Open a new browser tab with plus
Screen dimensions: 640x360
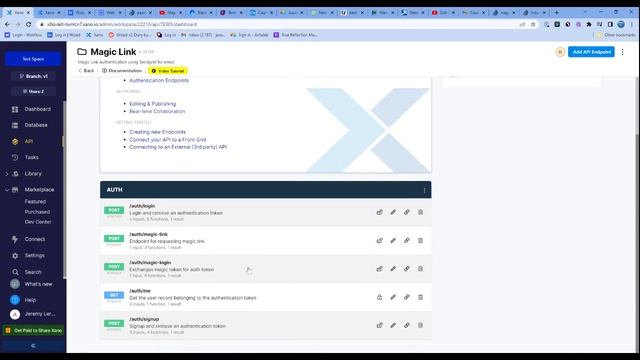pyautogui.click(x=556, y=13)
